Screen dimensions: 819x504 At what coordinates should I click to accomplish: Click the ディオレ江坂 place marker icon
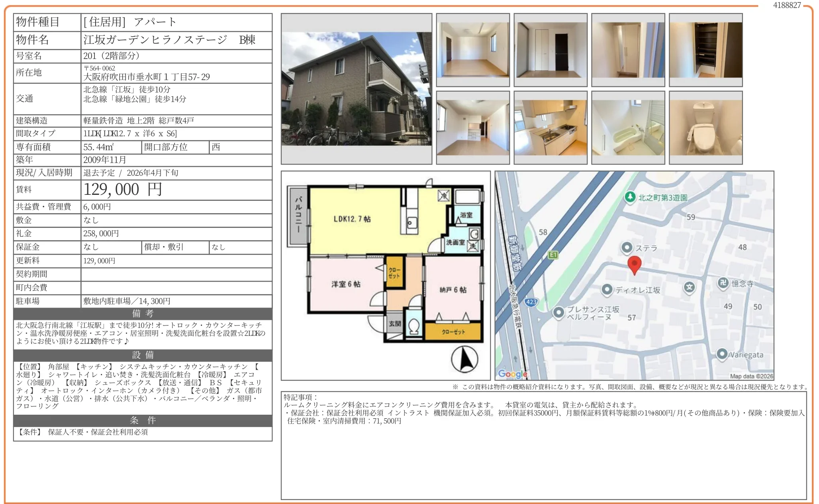pos(607,290)
